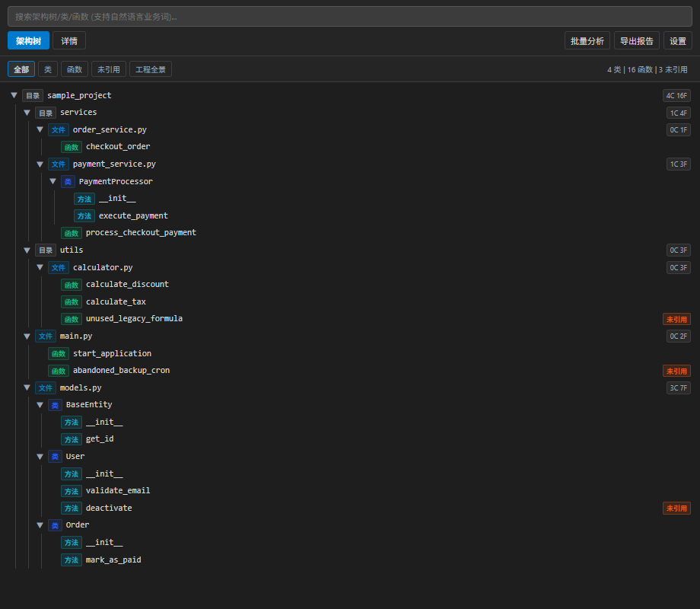Image resolution: width=700 pixels, height=609 pixels.
Task: Select the 全部 filter
Action: [21, 69]
